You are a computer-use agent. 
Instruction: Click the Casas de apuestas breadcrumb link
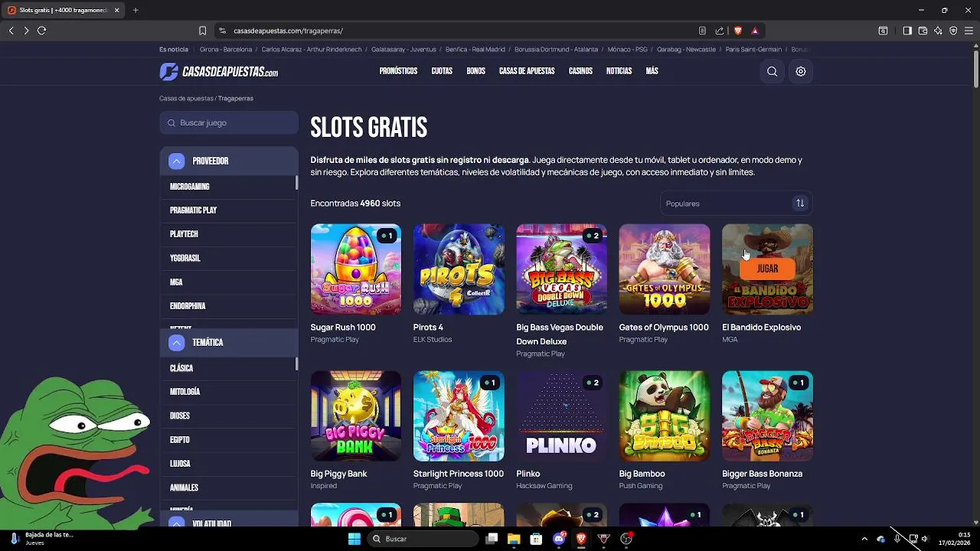pyautogui.click(x=186, y=98)
